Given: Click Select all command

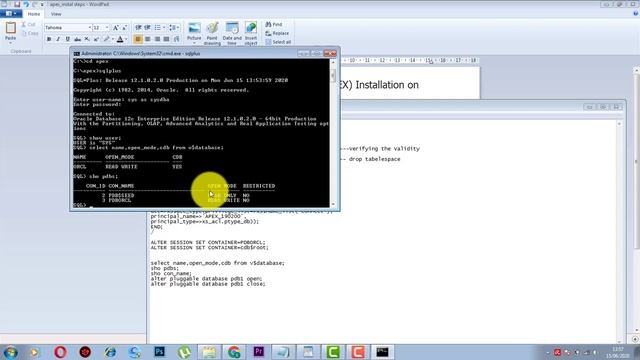Looking at the screenshot, I should 278,42.
